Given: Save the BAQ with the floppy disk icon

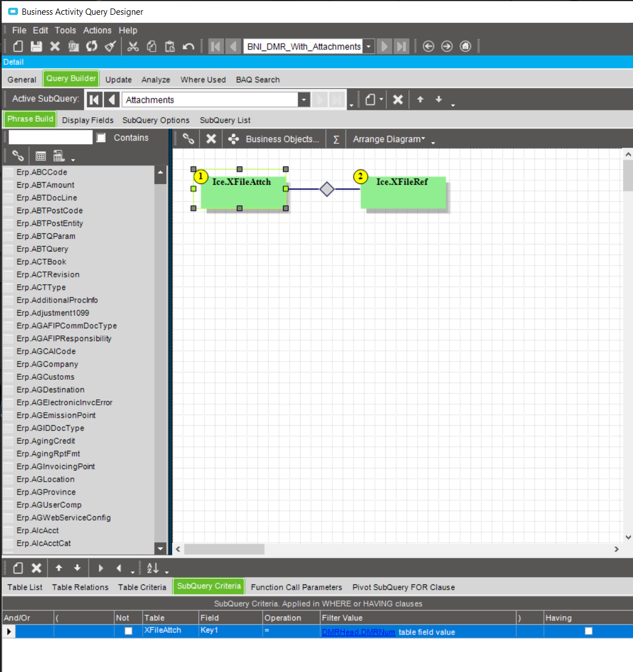Looking at the screenshot, I should pos(36,46).
